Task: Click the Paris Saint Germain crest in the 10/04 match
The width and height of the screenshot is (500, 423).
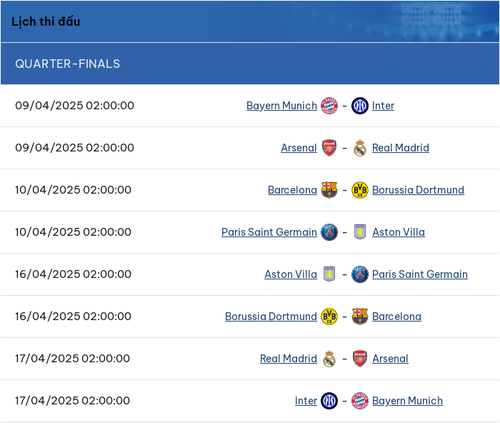Action: click(x=329, y=232)
